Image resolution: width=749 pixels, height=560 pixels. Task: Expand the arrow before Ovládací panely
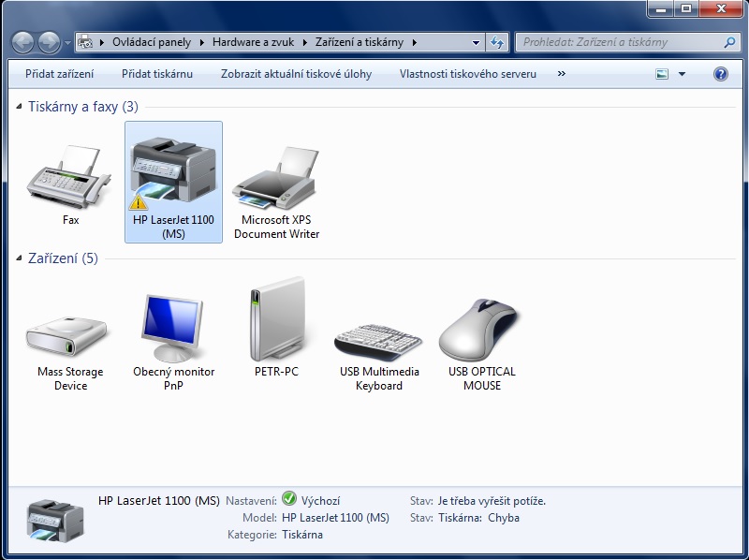pyautogui.click(x=102, y=42)
